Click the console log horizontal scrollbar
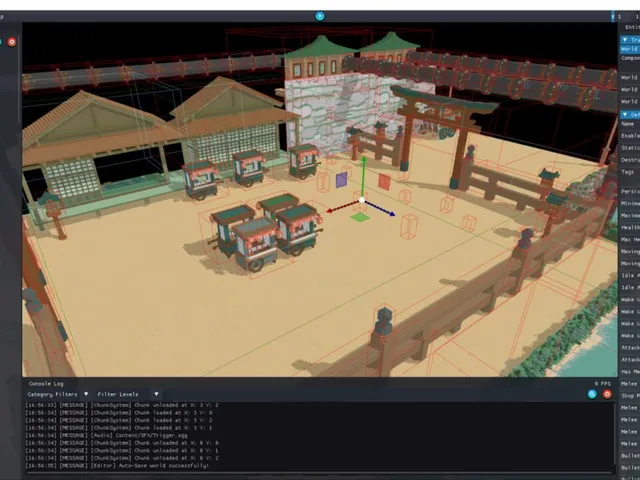 320,473
